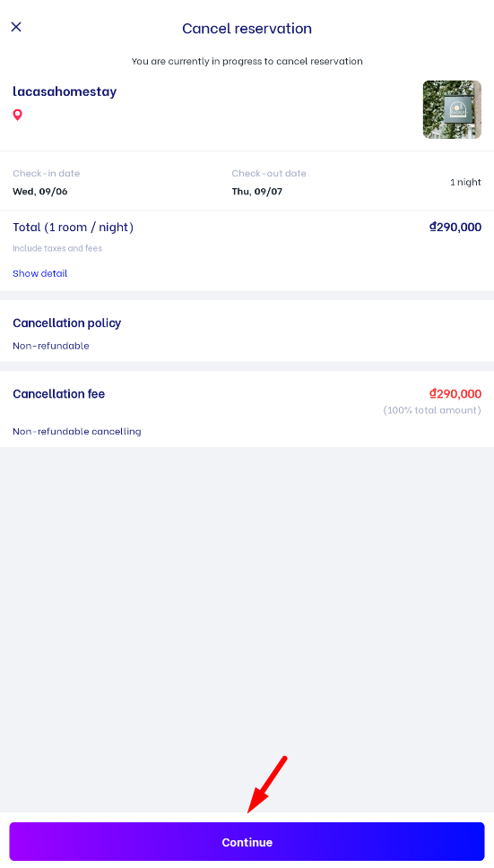
Task: Tap the Total (1 room / night) row
Action: click(x=247, y=227)
